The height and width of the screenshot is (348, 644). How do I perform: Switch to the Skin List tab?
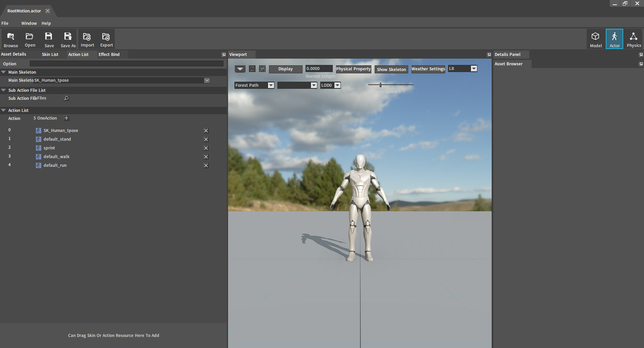pyautogui.click(x=50, y=54)
